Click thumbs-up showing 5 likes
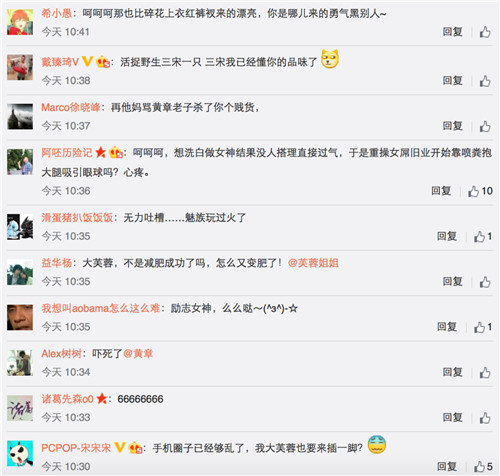The width and height of the screenshot is (500, 476). (x=483, y=466)
